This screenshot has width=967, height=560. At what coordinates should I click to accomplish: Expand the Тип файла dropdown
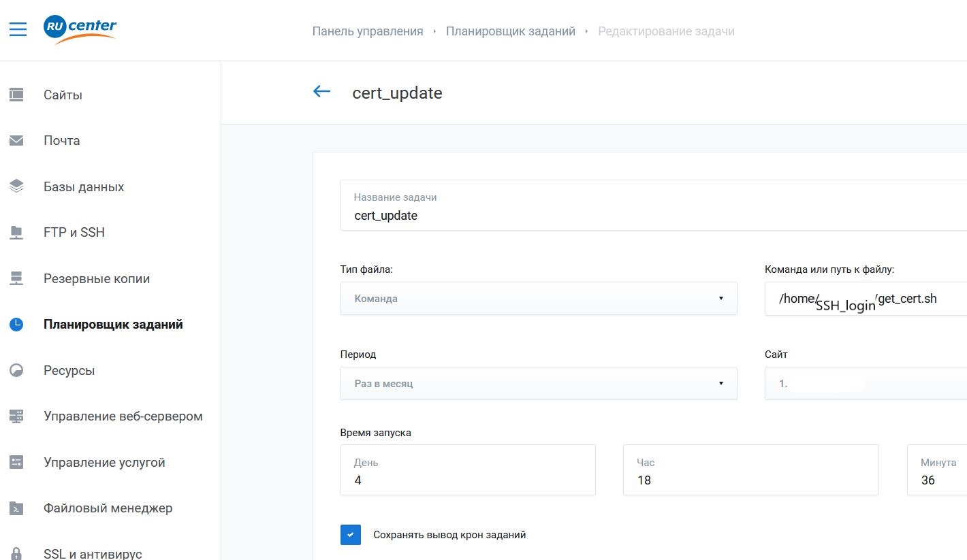[538, 299]
